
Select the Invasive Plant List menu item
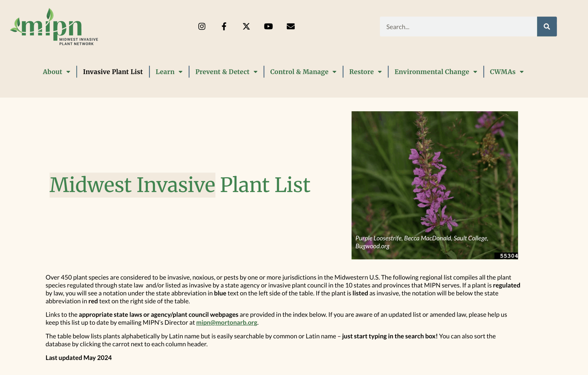coord(113,72)
